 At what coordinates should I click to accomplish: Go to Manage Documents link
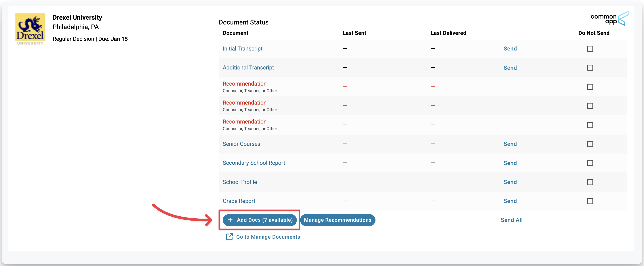[268, 237]
